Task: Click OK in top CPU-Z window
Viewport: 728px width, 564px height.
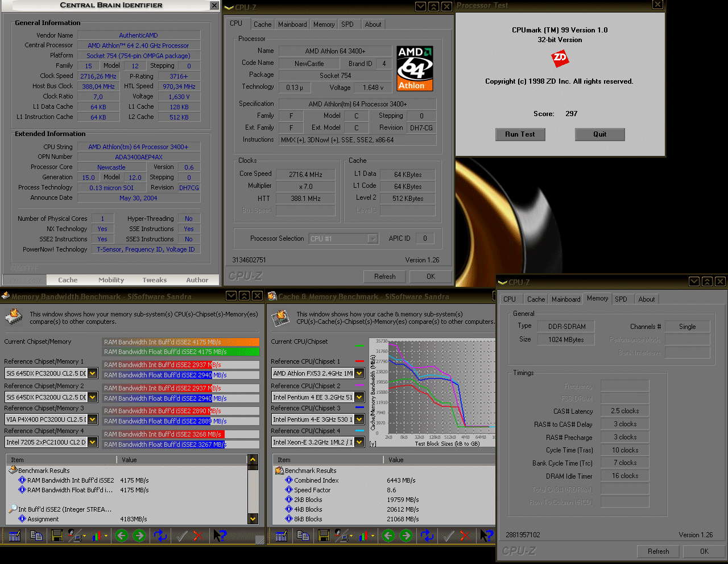Action: click(x=431, y=277)
